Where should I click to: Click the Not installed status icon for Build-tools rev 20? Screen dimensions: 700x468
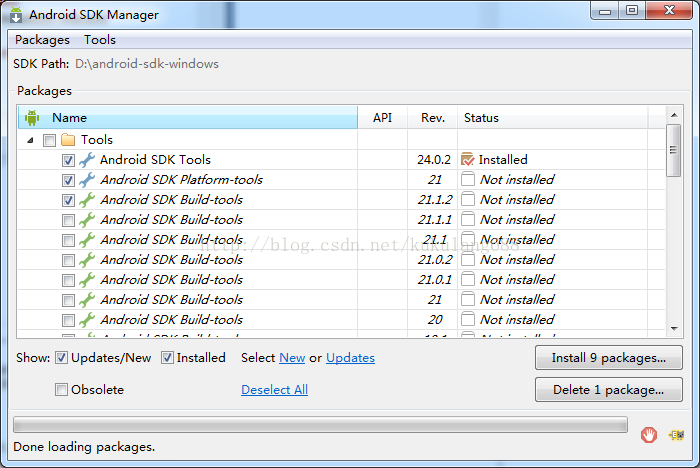(x=467, y=319)
